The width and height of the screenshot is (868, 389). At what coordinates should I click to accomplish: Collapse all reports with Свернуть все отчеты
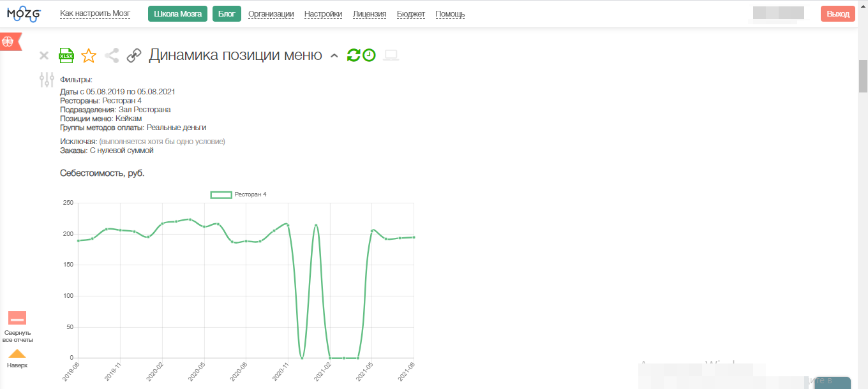coord(17,318)
